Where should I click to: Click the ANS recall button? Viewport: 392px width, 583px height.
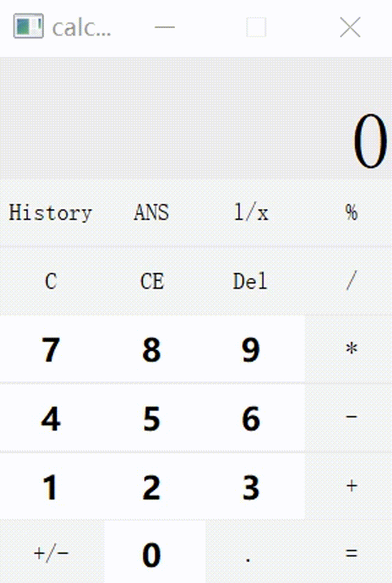(151, 213)
